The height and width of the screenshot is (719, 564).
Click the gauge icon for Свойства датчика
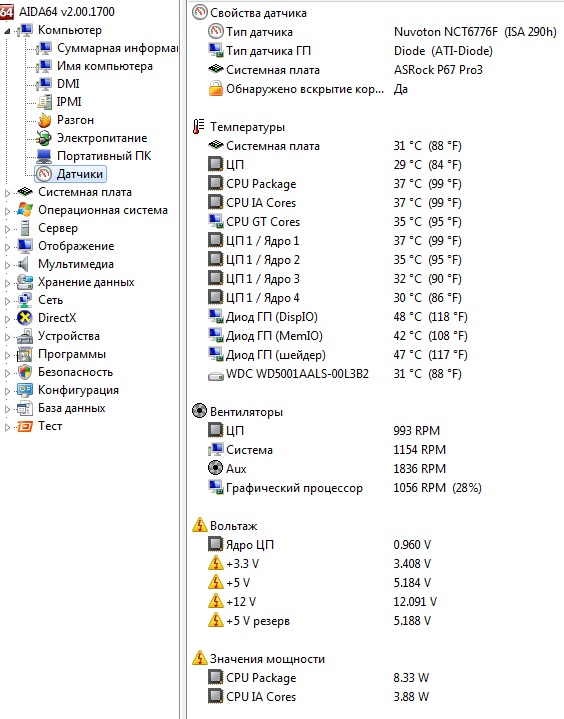click(199, 12)
